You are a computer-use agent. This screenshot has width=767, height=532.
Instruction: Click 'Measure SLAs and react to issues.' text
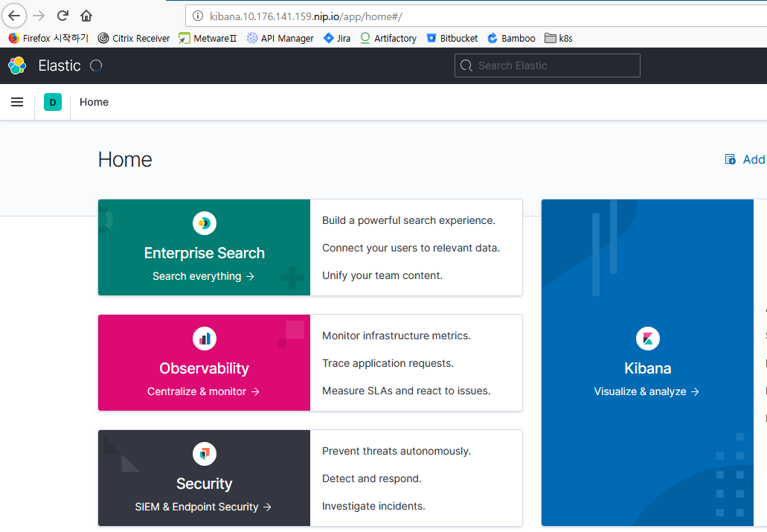tap(406, 391)
